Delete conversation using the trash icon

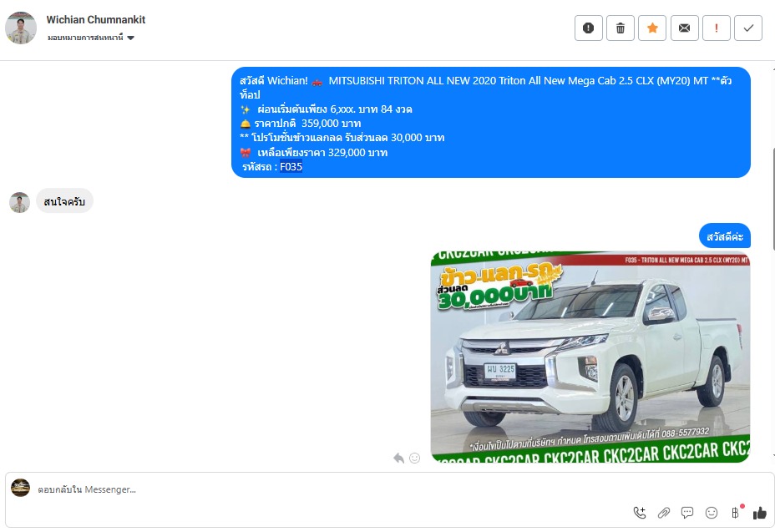click(621, 28)
